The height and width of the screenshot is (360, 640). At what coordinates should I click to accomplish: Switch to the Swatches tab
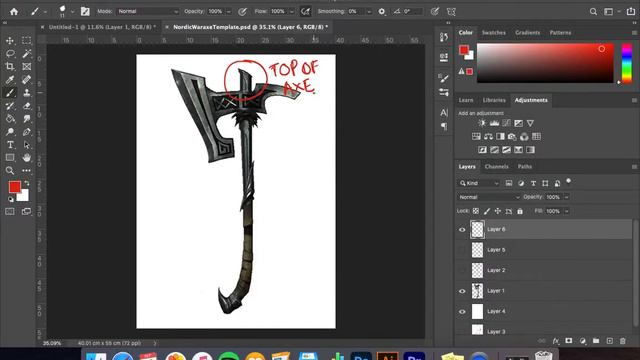493,33
